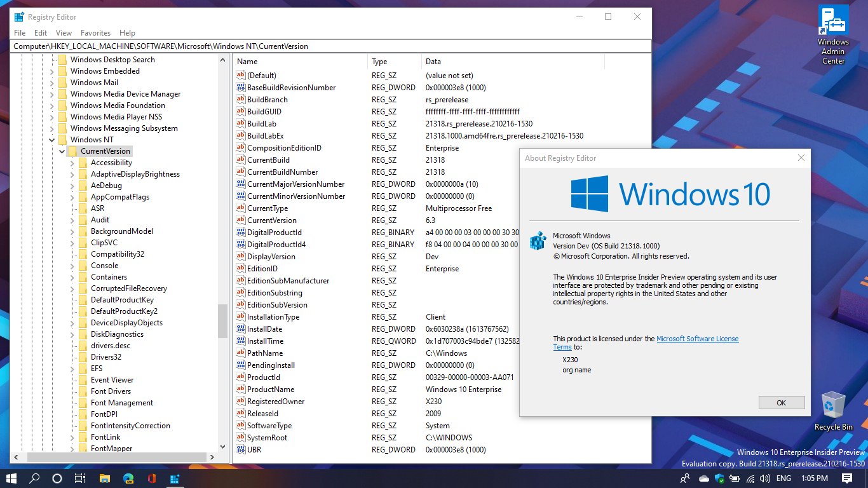
Task: Click the tree scrollbar down arrow
Action: pos(222,447)
